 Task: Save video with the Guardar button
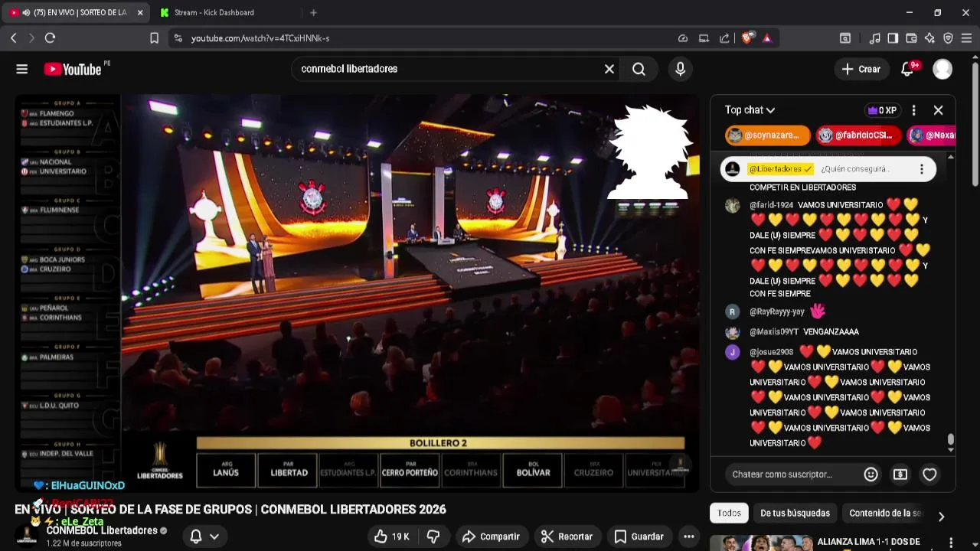pyautogui.click(x=639, y=536)
